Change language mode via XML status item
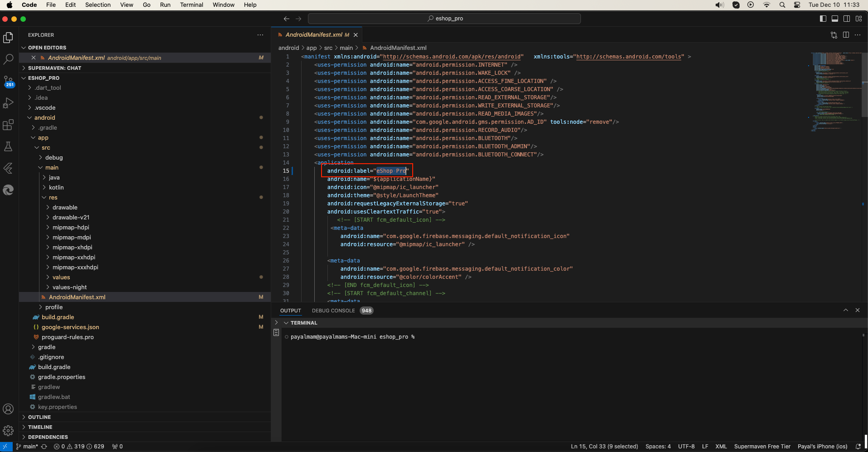The width and height of the screenshot is (868, 452). 721,447
